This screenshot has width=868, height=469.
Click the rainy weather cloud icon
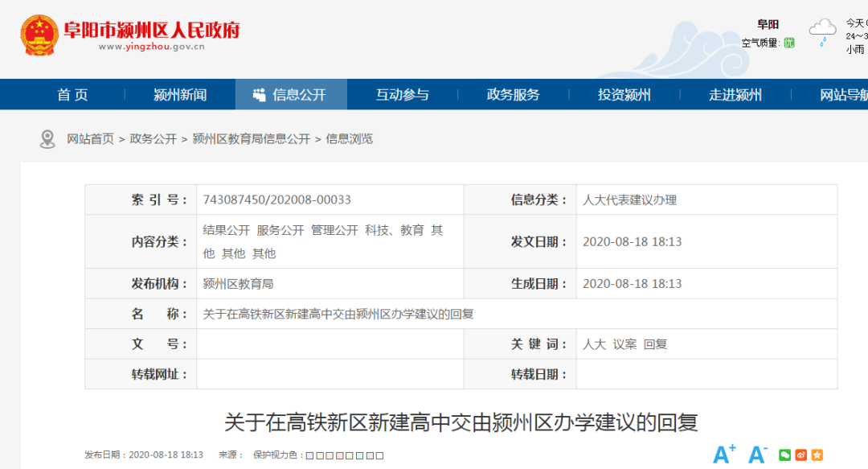822,32
